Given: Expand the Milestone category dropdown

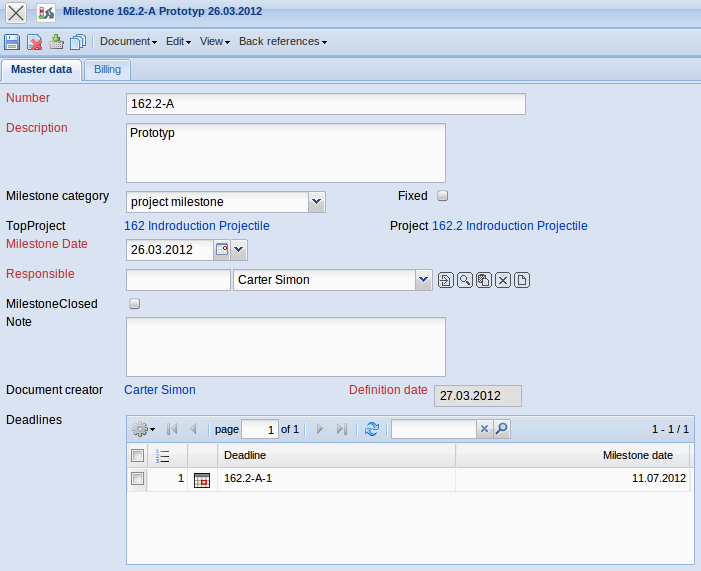Looking at the screenshot, I should pos(317,202).
